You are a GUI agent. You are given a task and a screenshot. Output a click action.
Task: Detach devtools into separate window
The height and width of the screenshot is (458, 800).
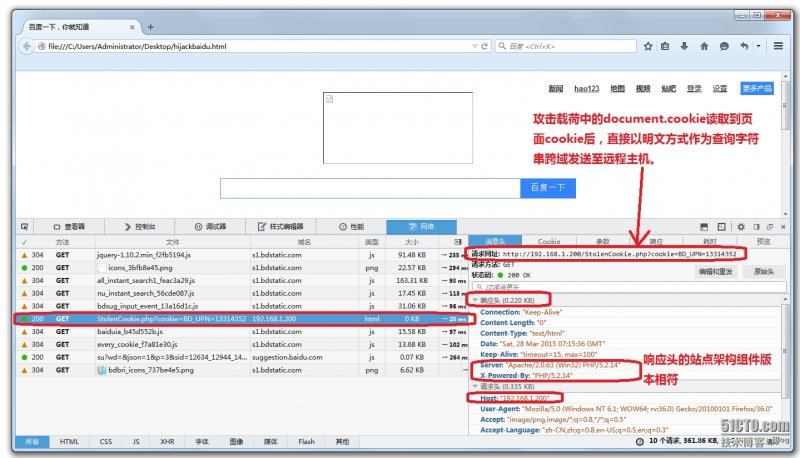[770, 226]
